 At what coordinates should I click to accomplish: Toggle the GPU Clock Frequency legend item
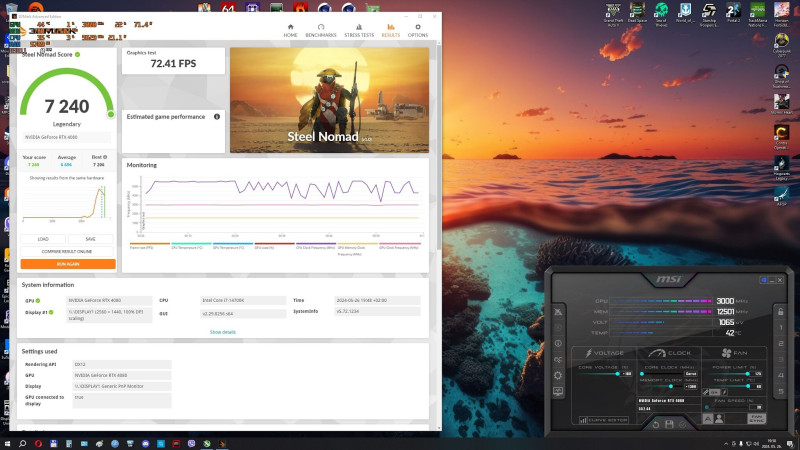(399, 246)
